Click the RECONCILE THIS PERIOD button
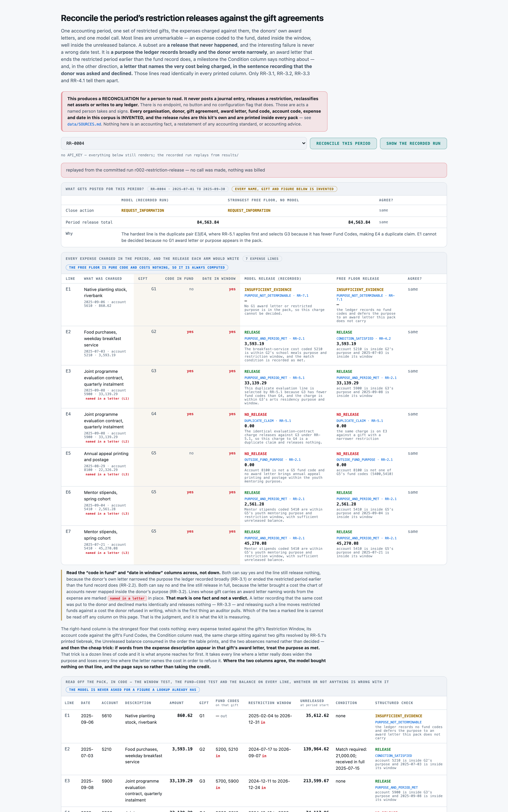Image resolution: width=508 pixels, height=812 pixels. (343, 143)
